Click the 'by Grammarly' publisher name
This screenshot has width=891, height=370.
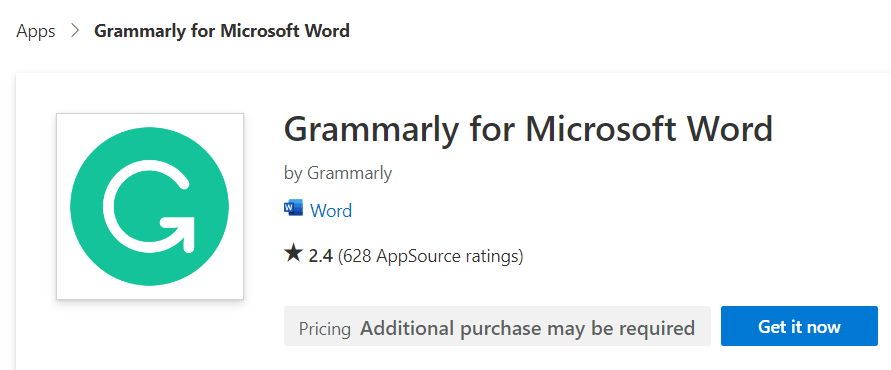pos(338,173)
